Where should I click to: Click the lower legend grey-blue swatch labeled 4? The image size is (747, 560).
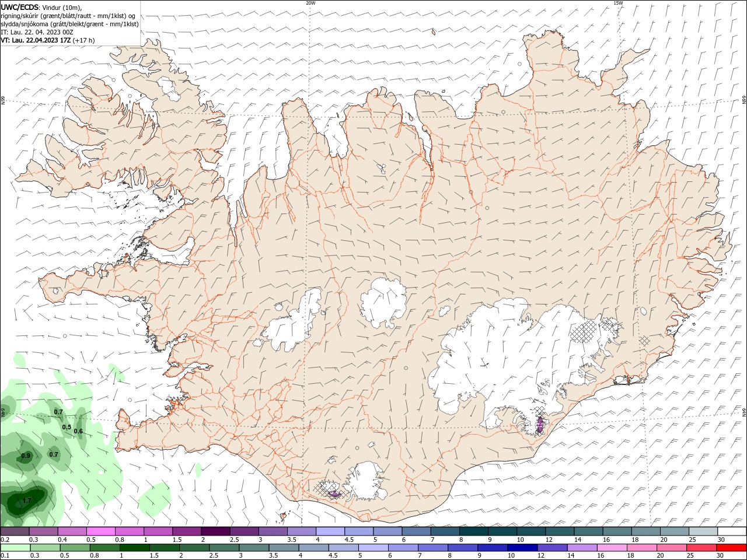coord(313,548)
